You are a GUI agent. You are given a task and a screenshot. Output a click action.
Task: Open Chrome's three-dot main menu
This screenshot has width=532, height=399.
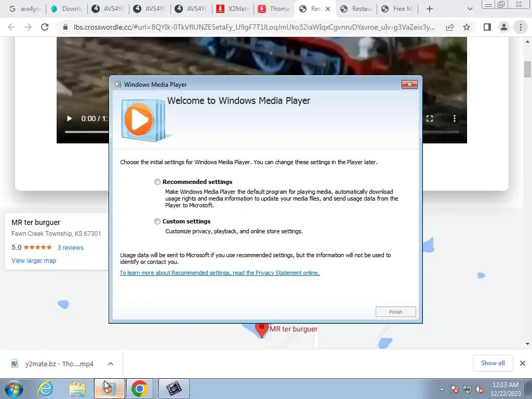pyautogui.click(x=521, y=27)
